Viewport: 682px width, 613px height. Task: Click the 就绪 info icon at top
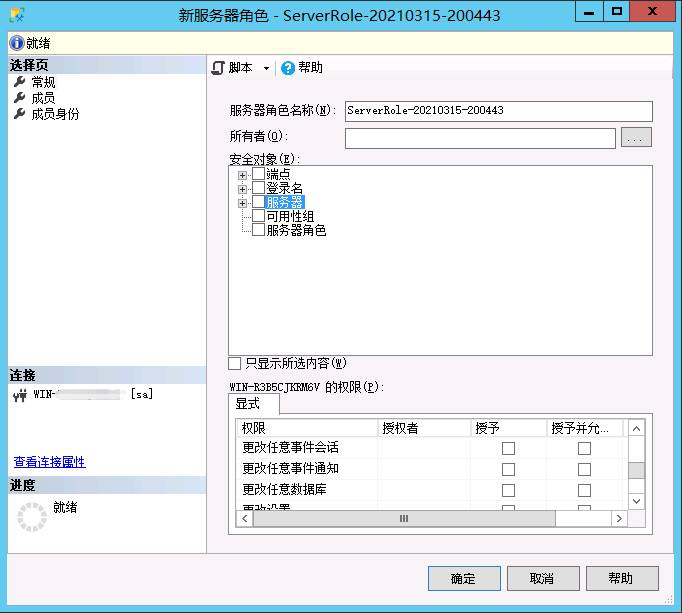17,43
